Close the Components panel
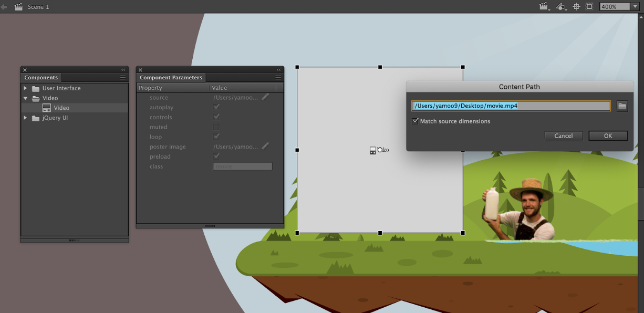Image resolution: width=644 pixels, height=313 pixels. [25, 70]
